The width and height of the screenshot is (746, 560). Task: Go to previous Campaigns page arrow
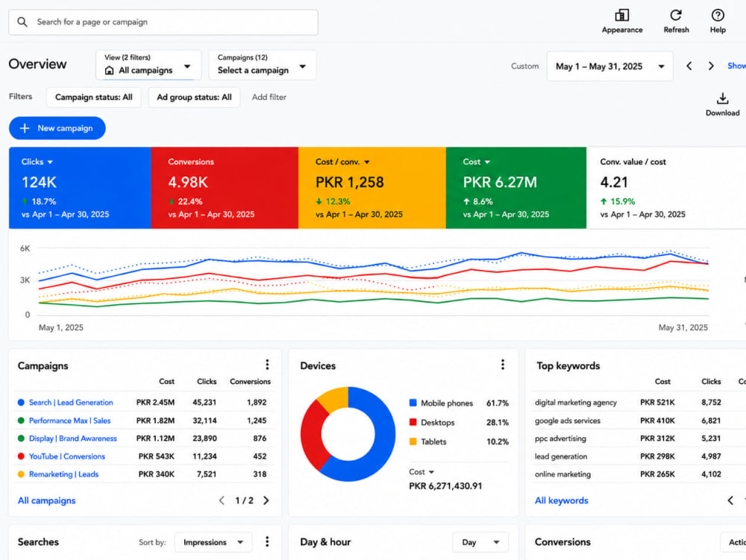point(222,500)
